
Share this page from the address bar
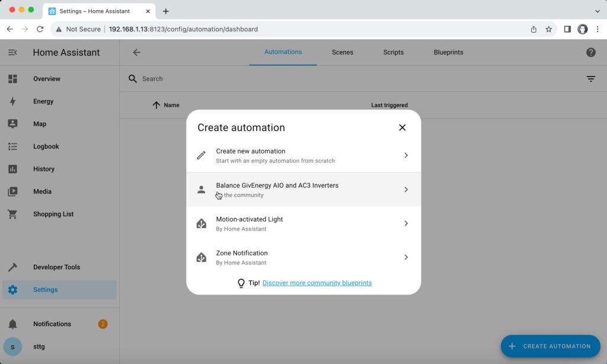point(533,29)
